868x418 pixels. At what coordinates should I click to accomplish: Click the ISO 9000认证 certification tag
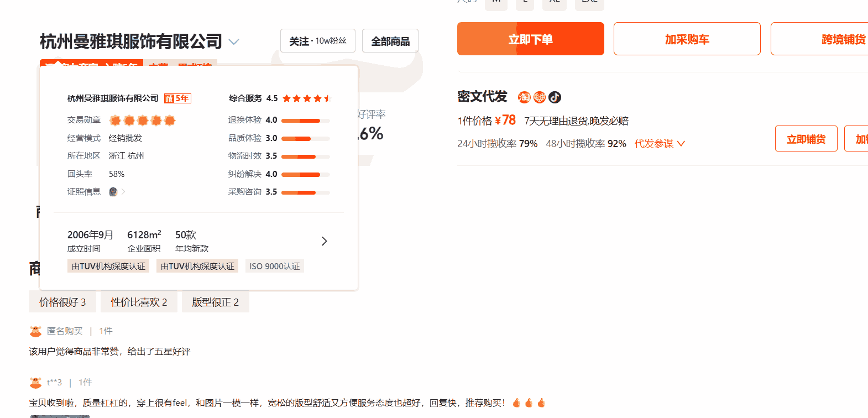(x=274, y=266)
